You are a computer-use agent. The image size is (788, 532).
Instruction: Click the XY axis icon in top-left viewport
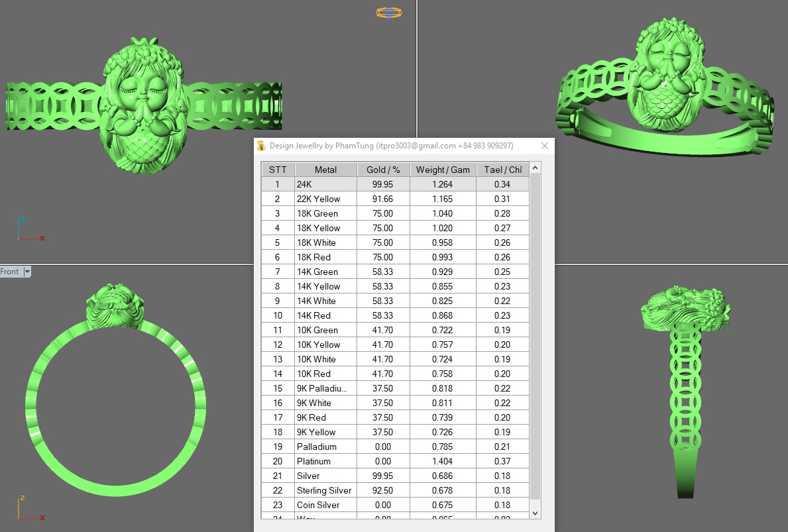click(x=31, y=229)
